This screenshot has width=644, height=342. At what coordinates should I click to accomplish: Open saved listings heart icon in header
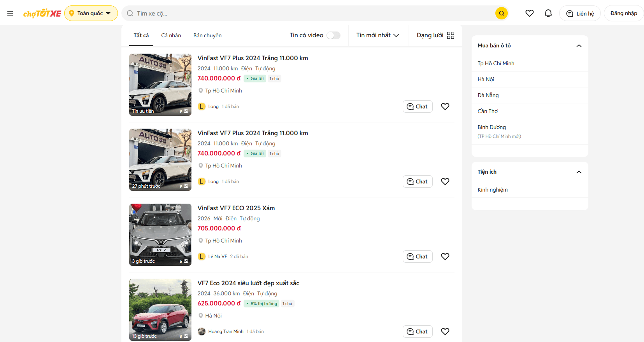pyautogui.click(x=530, y=13)
